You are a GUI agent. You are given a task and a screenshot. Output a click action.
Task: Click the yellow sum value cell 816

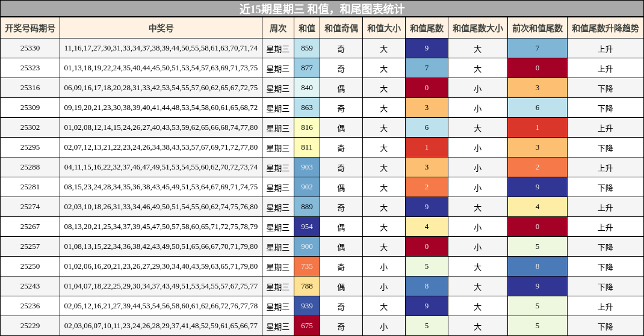coord(307,127)
